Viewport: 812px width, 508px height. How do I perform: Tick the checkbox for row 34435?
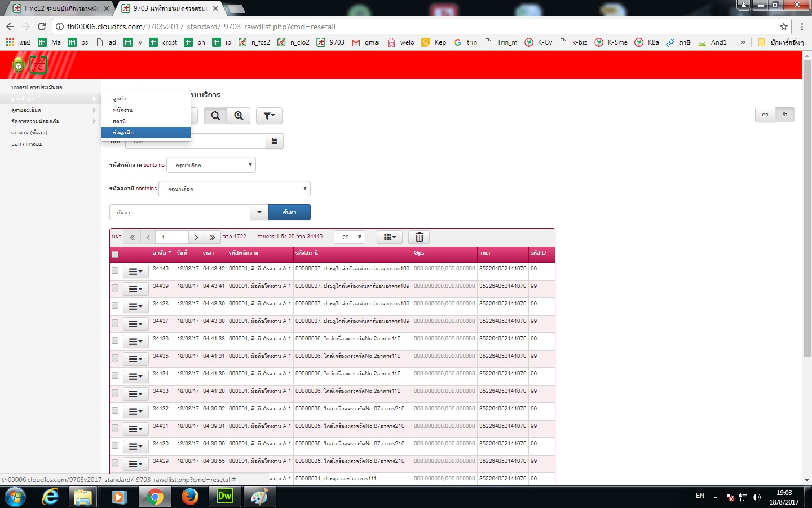(x=115, y=358)
